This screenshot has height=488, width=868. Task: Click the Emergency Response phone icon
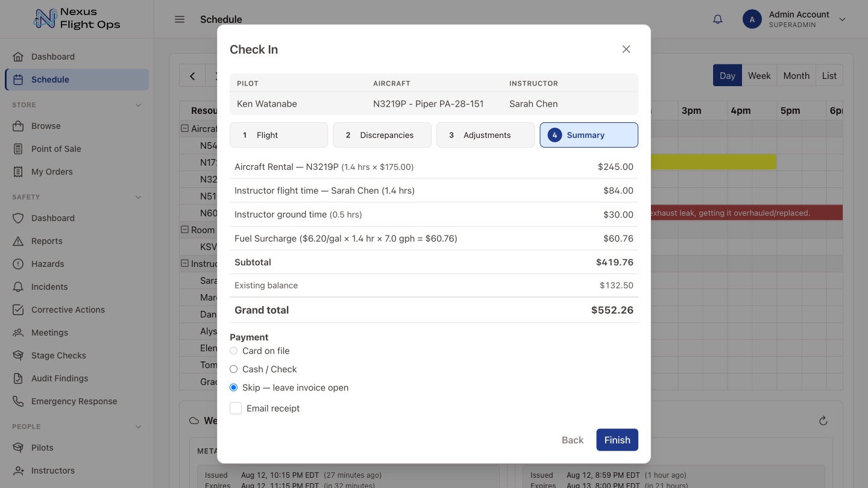[19, 401]
